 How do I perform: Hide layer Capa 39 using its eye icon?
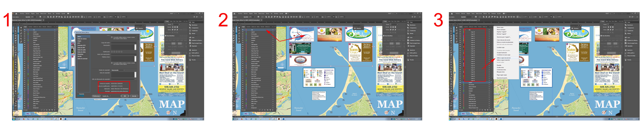(460, 32)
